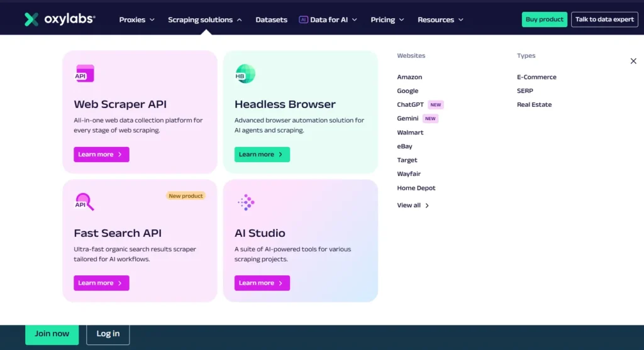The image size is (644, 350).
Task: Open the Resources menu
Action: coord(440,19)
